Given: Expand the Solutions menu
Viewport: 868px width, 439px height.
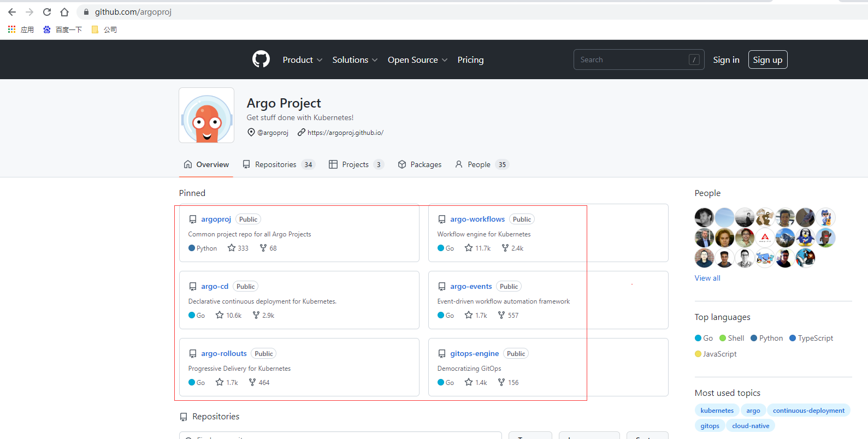Looking at the screenshot, I should [355, 60].
